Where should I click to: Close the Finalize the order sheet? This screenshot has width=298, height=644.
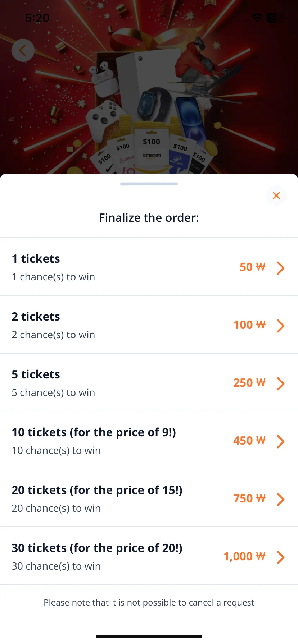(x=276, y=195)
